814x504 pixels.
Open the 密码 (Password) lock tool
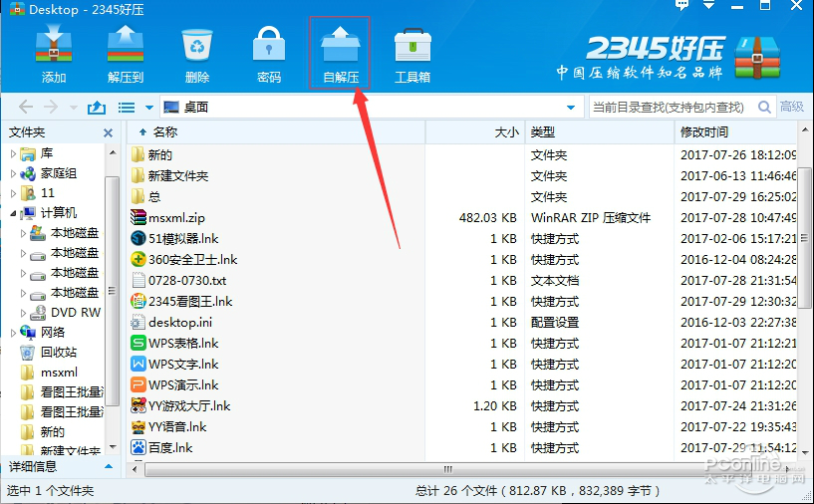[x=269, y=55]
